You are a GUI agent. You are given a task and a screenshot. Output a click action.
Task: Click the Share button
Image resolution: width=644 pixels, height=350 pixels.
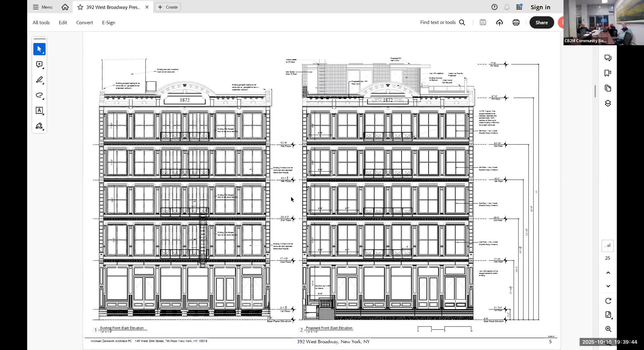coord(541,22)
